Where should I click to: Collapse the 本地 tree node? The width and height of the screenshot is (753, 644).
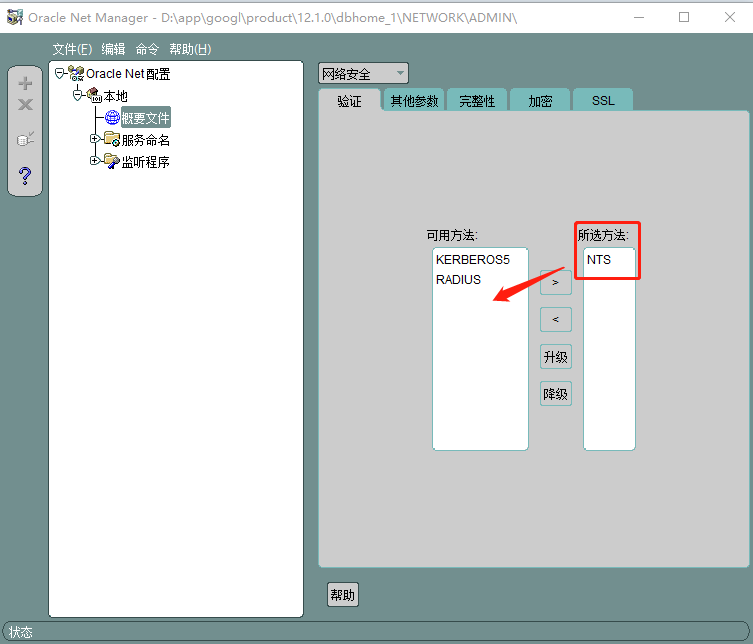[x=78, y=95]
